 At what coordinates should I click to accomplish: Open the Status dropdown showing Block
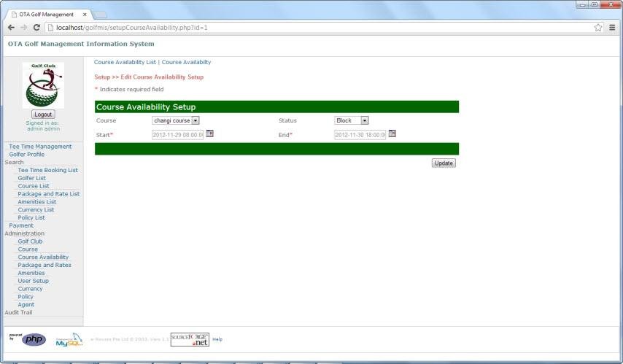click(x=352, y=120)
